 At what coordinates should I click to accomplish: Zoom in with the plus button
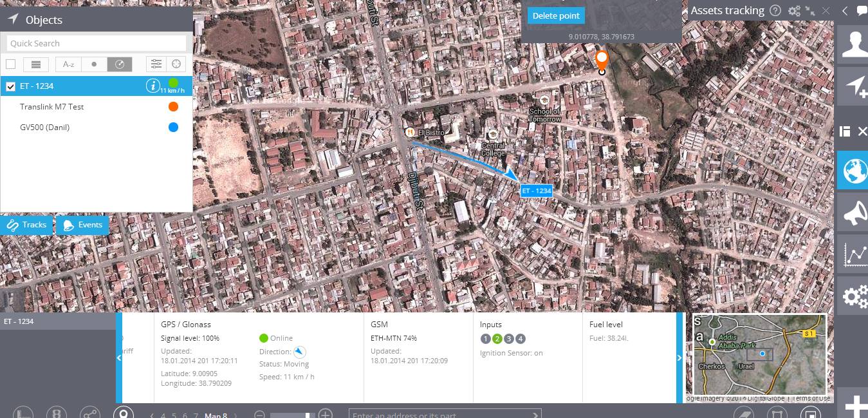[x=326, y=414]
